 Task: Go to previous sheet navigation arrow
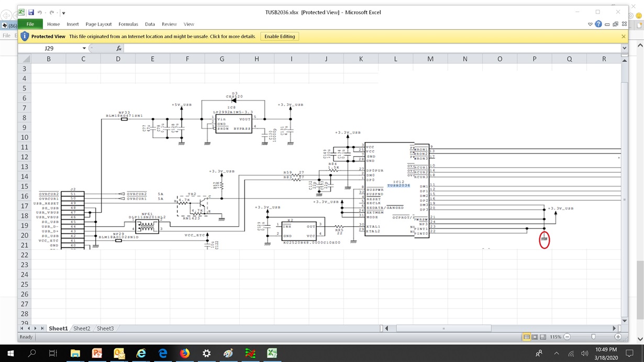(29, 328)
